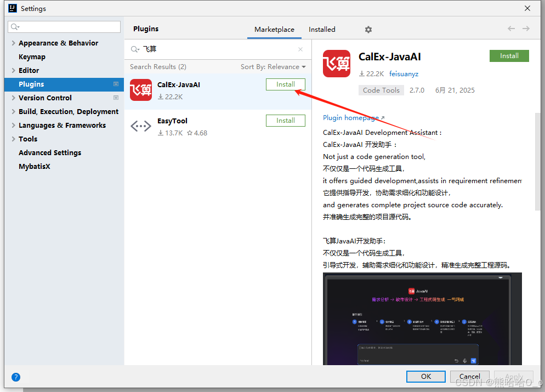Navigate forward with the right arrow

click(526, 29)
